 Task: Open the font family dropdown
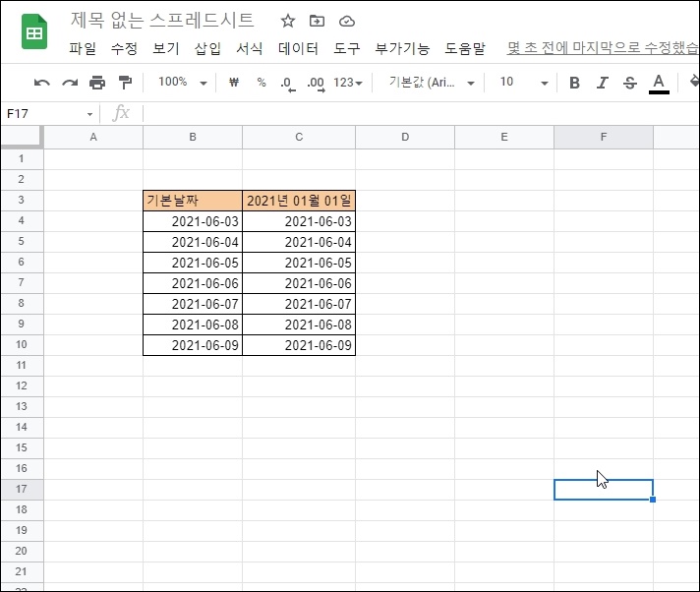coord(432,83)
